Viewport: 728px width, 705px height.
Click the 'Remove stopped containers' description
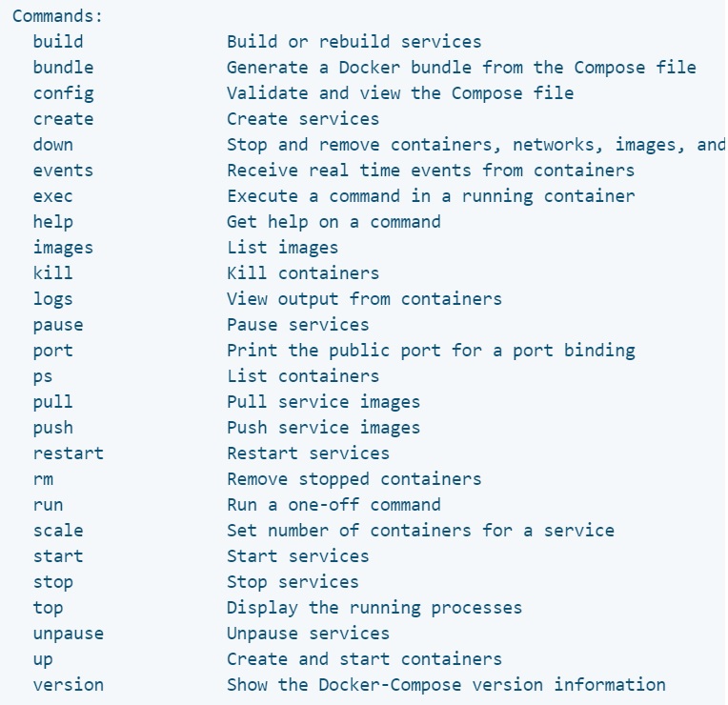coord(354,479)
